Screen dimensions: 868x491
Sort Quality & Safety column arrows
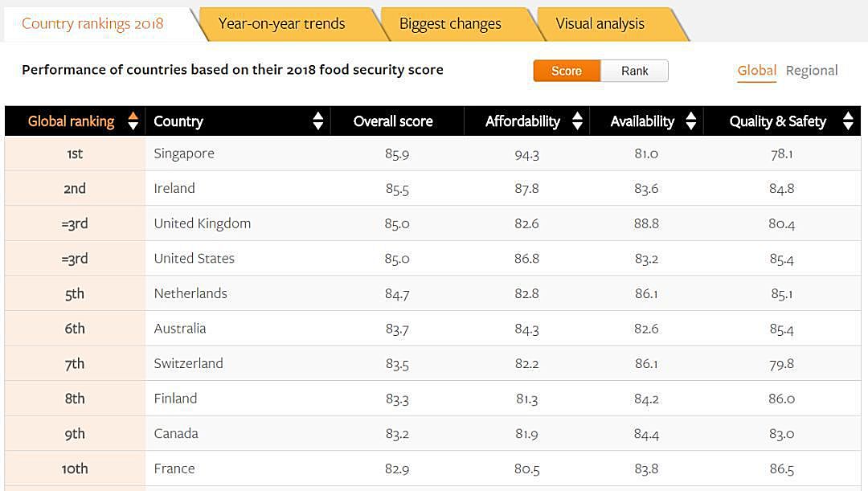pos(848,121)
